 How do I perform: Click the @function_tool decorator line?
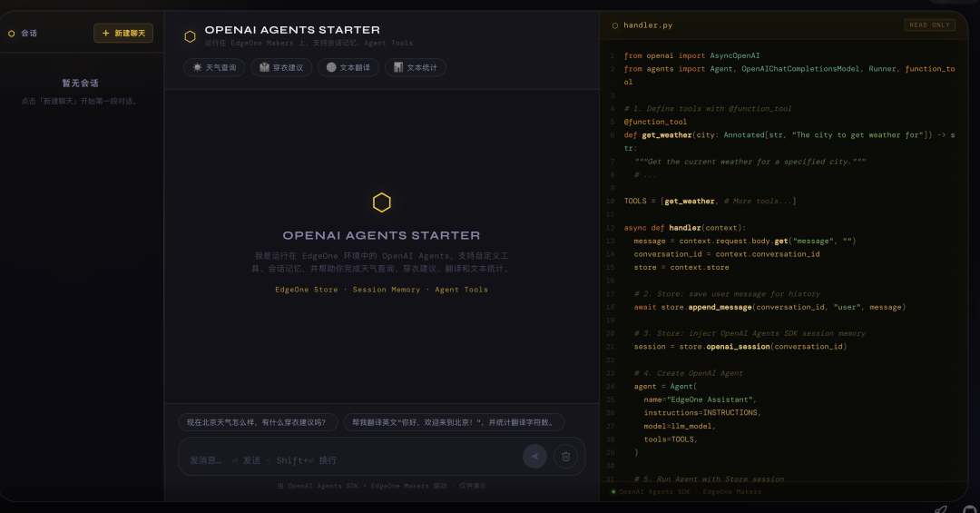(655, 122)
